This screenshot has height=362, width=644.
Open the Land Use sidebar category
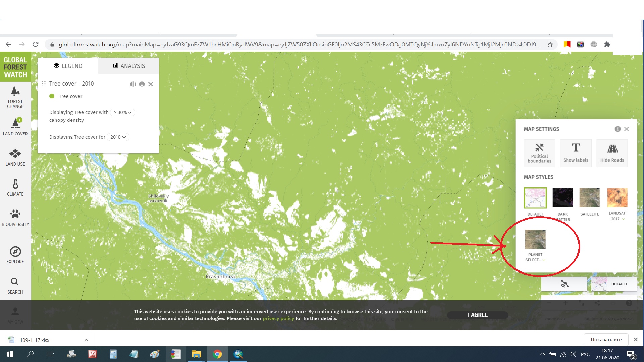[15, 157]
